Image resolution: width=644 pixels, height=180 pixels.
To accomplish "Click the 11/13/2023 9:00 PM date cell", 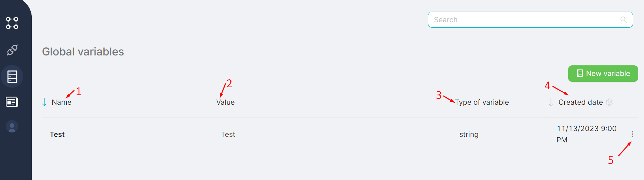I will (586, 134).
